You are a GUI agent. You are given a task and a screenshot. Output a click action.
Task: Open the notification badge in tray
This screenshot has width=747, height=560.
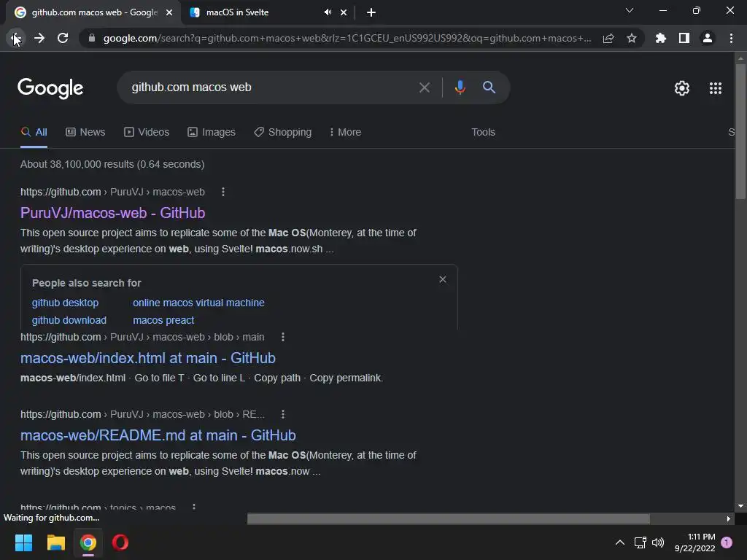tap(727, 542)
